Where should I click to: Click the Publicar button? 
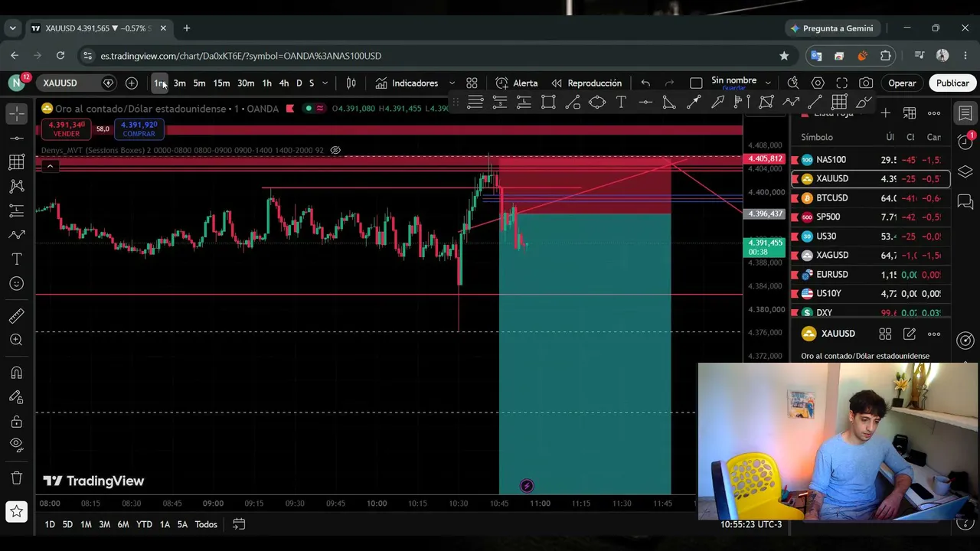(952, 83)
